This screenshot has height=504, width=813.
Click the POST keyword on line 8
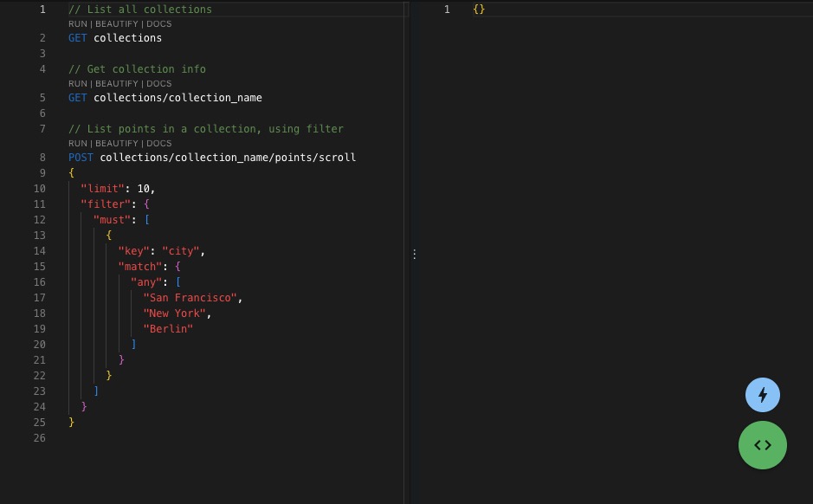81,157
